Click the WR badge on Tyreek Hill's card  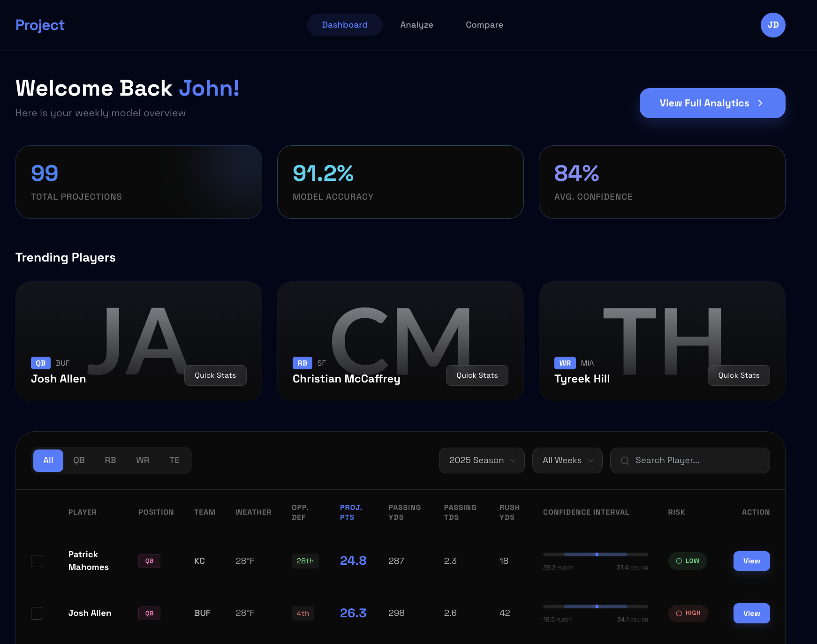click(x=565, y=363)
